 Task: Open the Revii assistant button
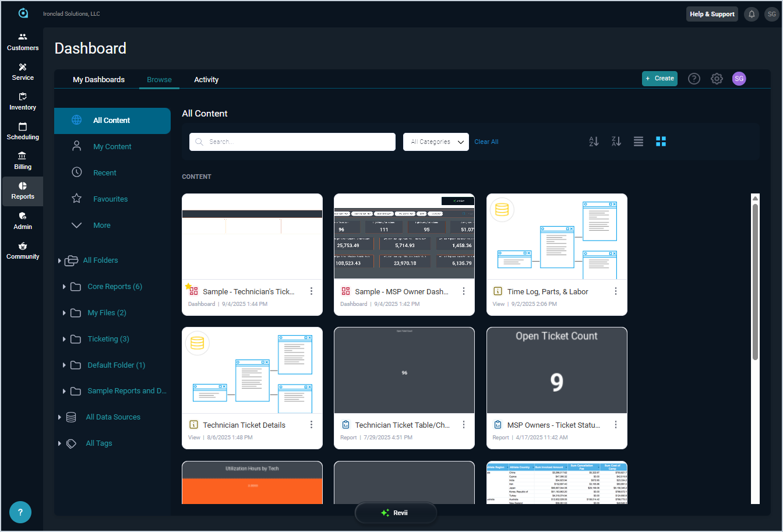396,513
